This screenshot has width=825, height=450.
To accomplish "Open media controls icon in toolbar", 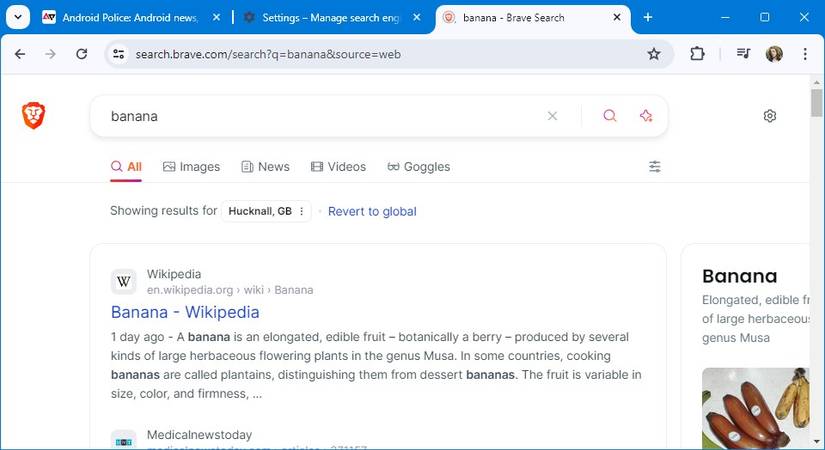I will point(742,54).
